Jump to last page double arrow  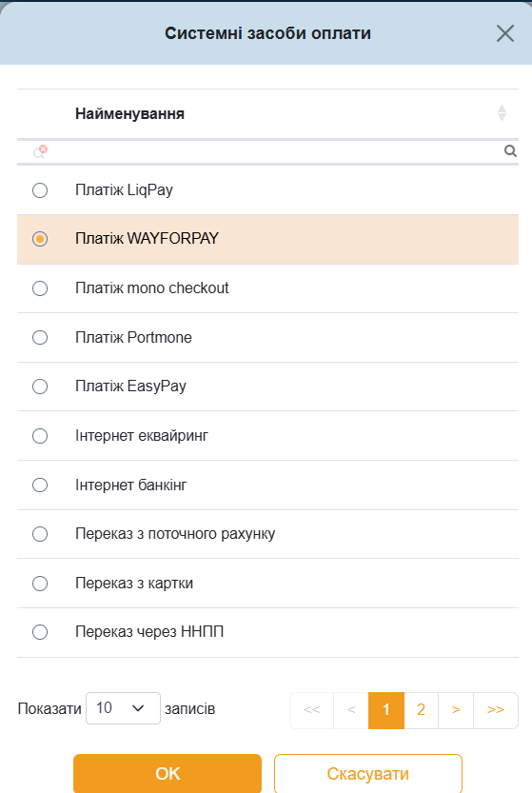pyautogui.click(x=496, y=710)
